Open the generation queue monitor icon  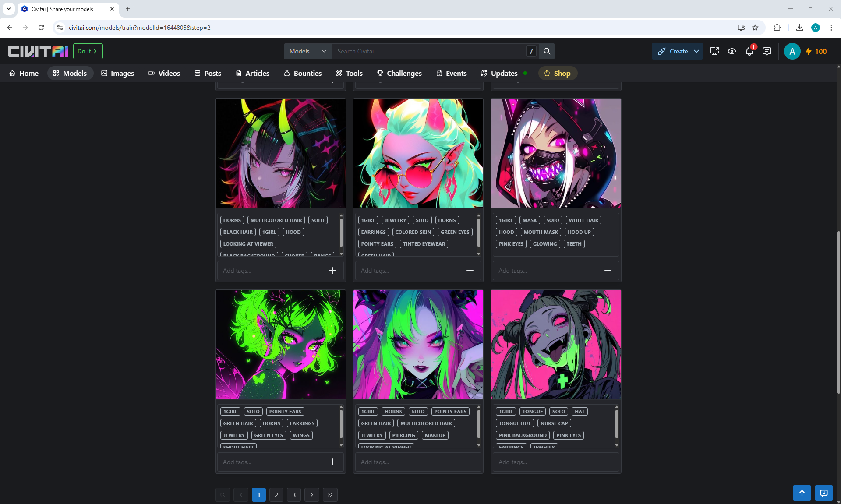(714, 52)
